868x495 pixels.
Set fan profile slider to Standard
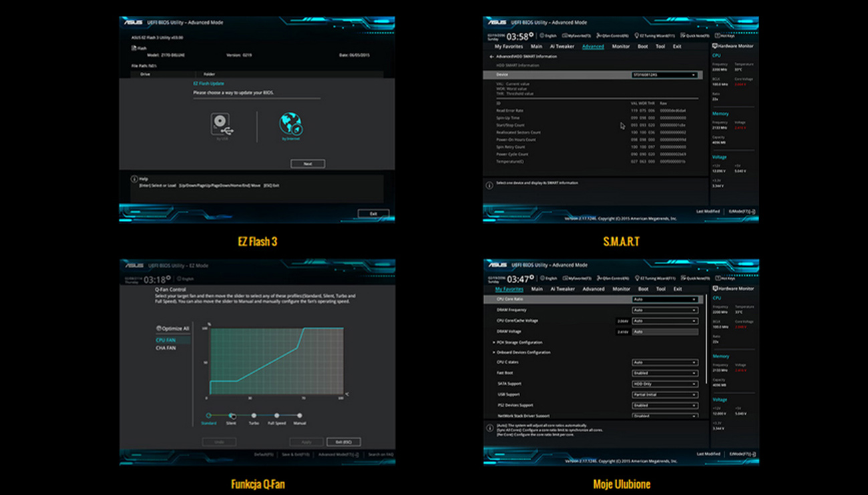coord(208,416)
